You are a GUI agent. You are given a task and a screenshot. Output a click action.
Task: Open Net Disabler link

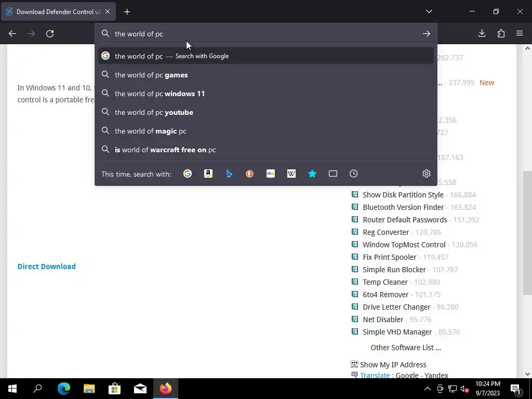point(383,320)
